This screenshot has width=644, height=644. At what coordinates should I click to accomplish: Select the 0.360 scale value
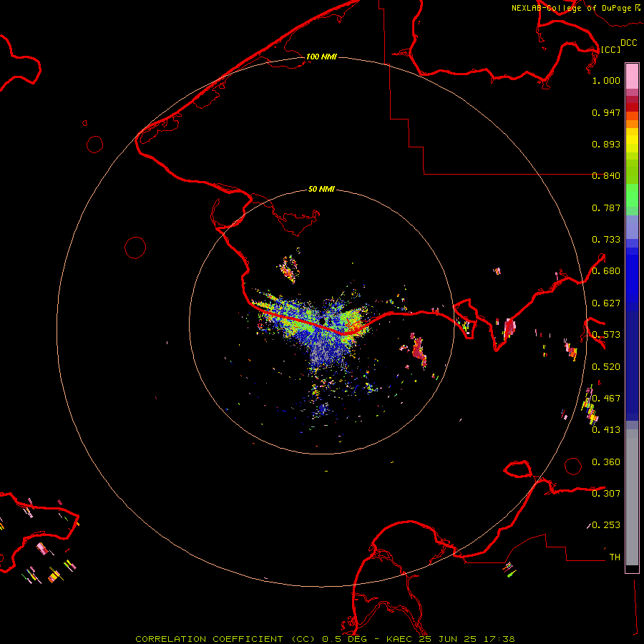pos(606,462)
